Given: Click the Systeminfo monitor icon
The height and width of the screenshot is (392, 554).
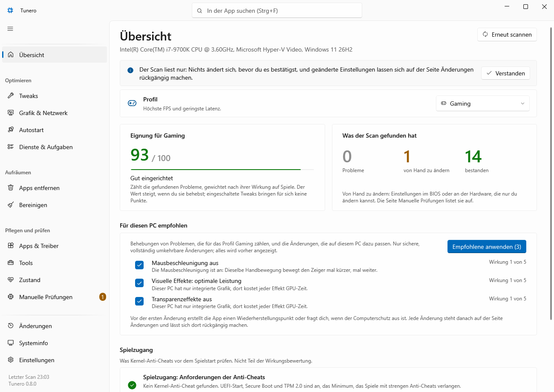Looking at the screenshot, I should click(11, 343).
